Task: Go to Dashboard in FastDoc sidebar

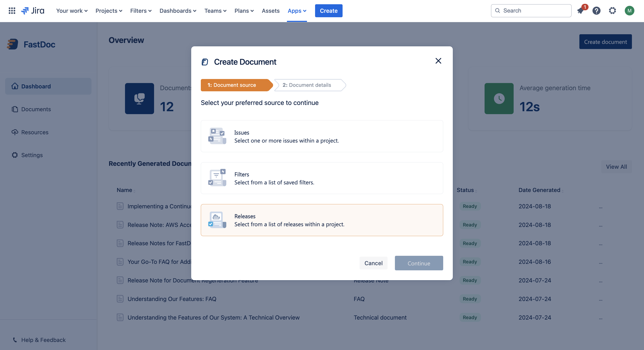Action: 48,86
